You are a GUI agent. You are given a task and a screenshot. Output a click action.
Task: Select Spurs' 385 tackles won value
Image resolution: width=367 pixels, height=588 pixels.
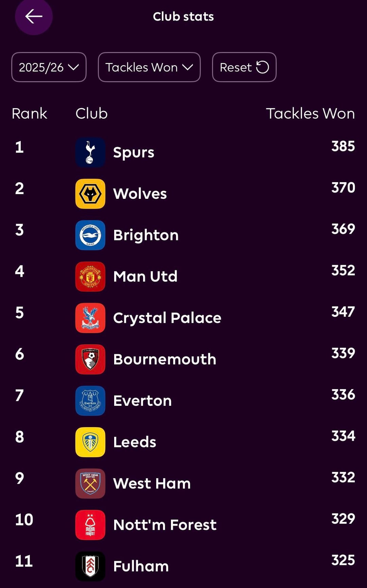coord(343,146)
